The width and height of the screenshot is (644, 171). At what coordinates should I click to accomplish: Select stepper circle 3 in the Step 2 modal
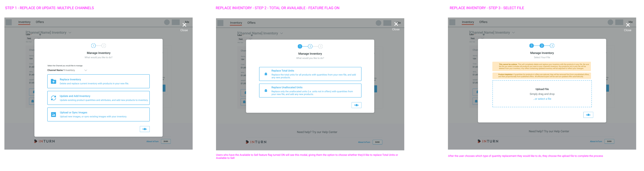[320, 46]
